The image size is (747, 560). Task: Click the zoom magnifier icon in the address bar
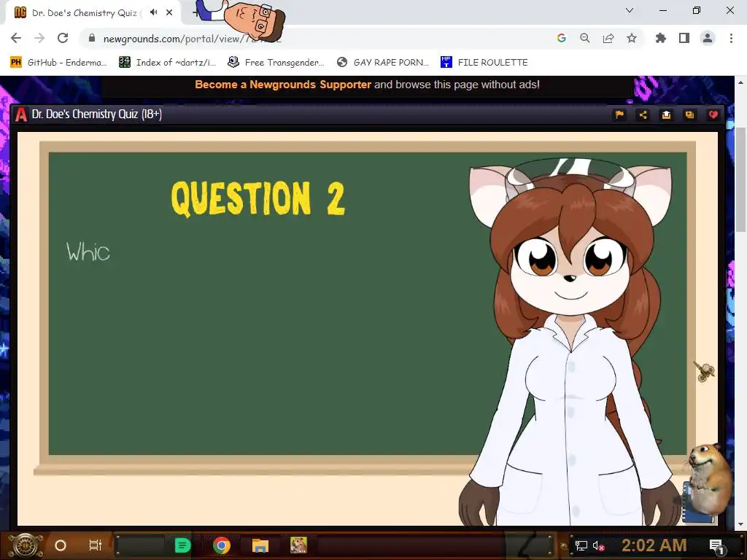point(585,38)
